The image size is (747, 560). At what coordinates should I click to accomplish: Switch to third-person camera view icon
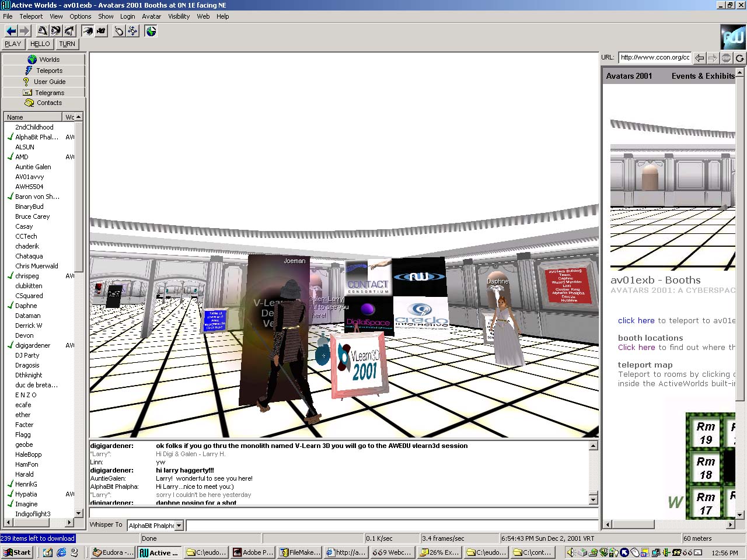pos(101,31)
